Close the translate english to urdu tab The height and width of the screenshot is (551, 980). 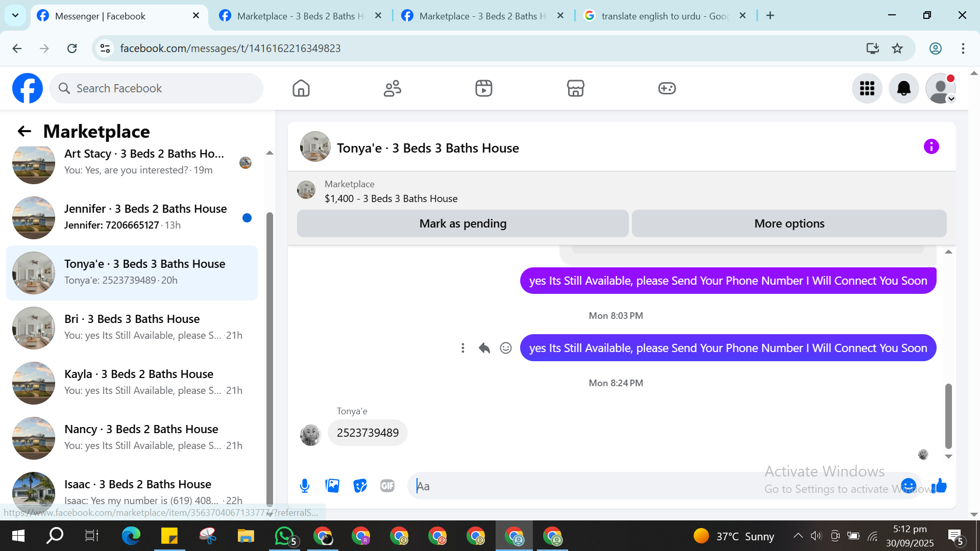coord(743,16)
